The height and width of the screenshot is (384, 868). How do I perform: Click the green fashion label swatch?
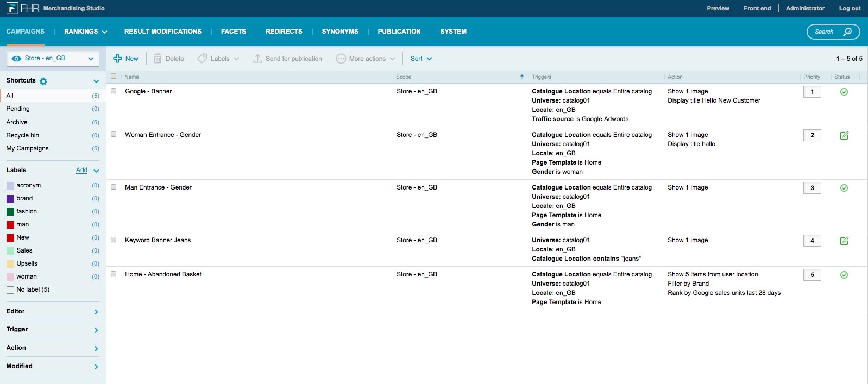pyautogui.click(x=10, y=212)
